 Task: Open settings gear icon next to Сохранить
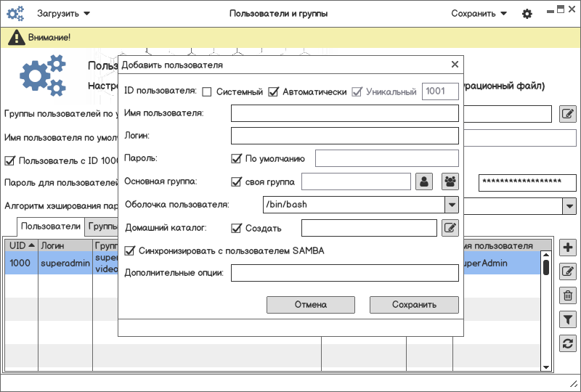click(x=527, y=14)
